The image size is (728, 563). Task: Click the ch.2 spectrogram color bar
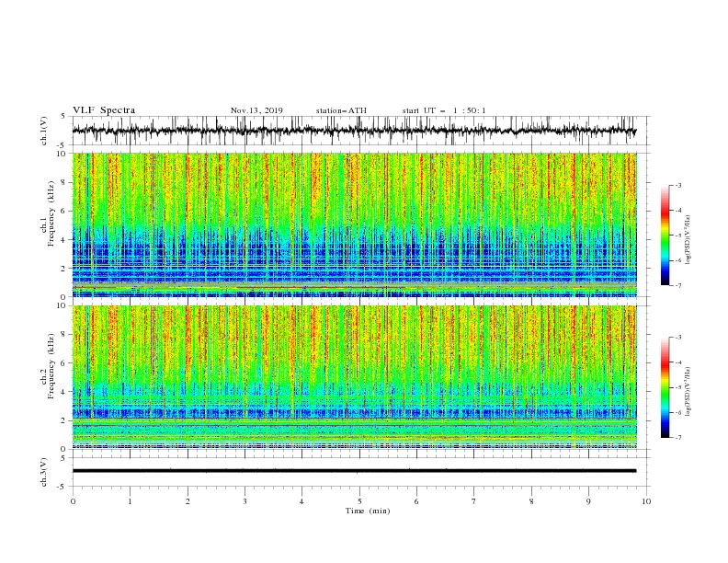(665, 387)
